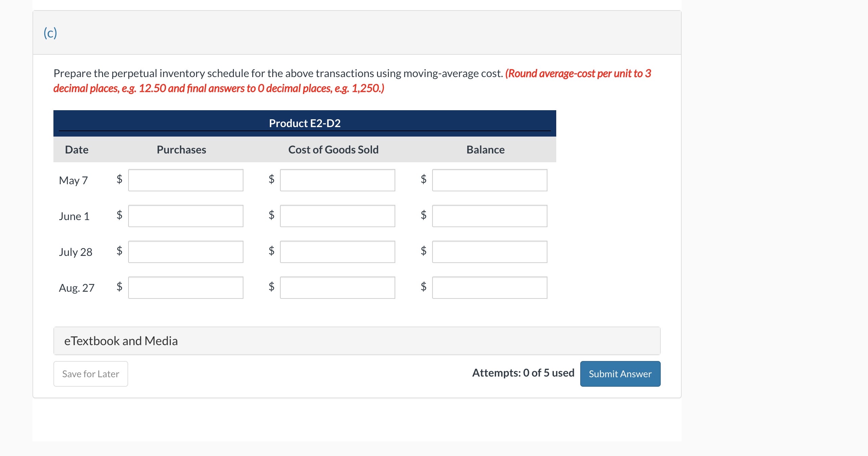Click the May 7 Purchases input field
This screenshot has height=456, width=868.
point(185,180)
